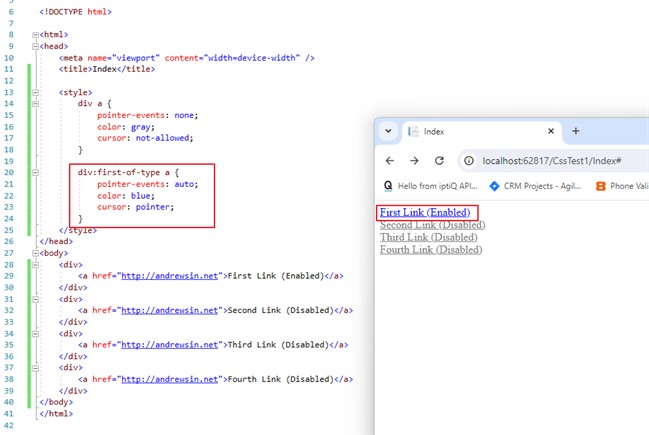Image resolution: width=649 pixels, height=435 pixels.
Task: Select the Index browser tab
Action: point(481,132)
